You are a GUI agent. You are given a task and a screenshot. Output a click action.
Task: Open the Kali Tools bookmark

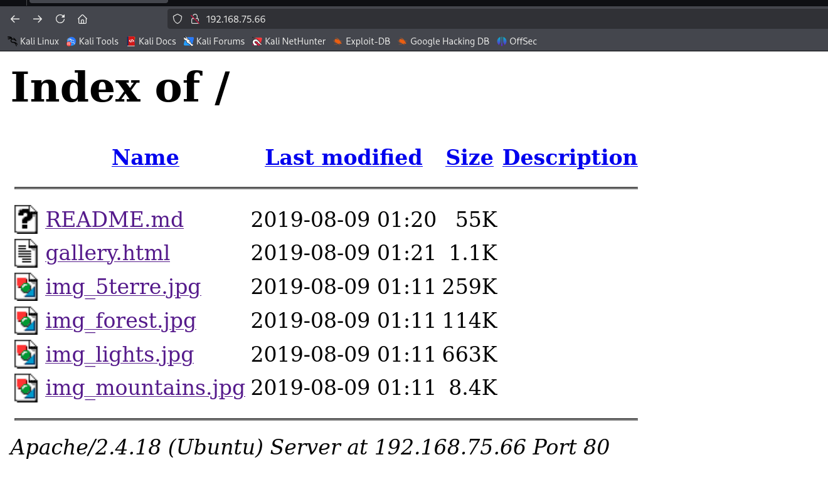tap(92, 41)
